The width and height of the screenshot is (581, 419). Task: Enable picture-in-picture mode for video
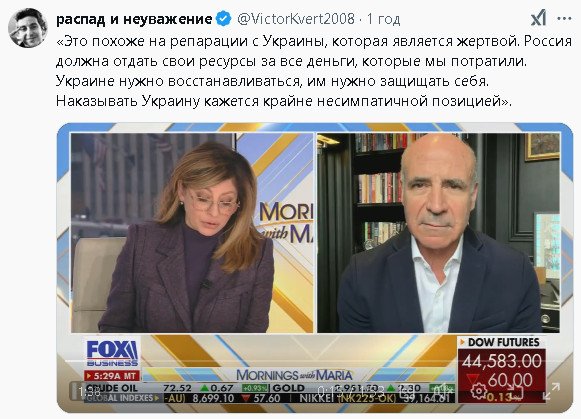[x=515, y=391]
